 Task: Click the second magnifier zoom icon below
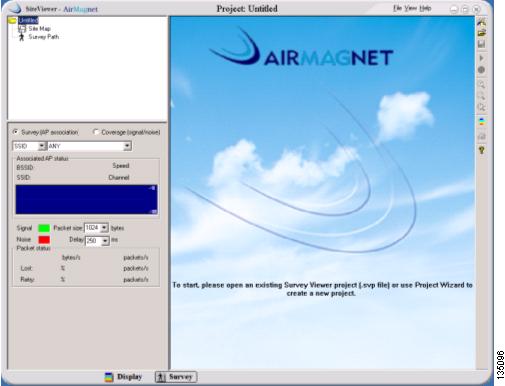tap(481, 96)
